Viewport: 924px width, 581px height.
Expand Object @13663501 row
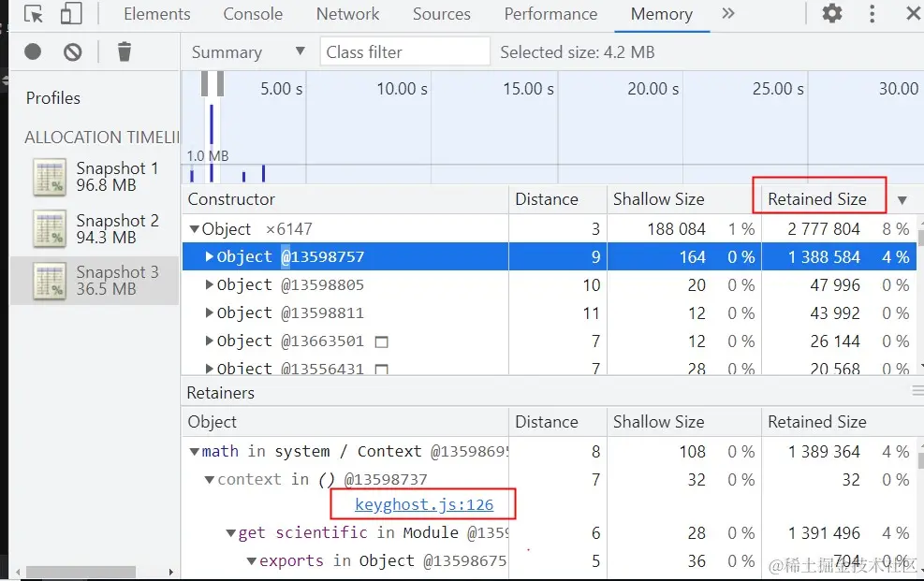[x=209, y=341]
